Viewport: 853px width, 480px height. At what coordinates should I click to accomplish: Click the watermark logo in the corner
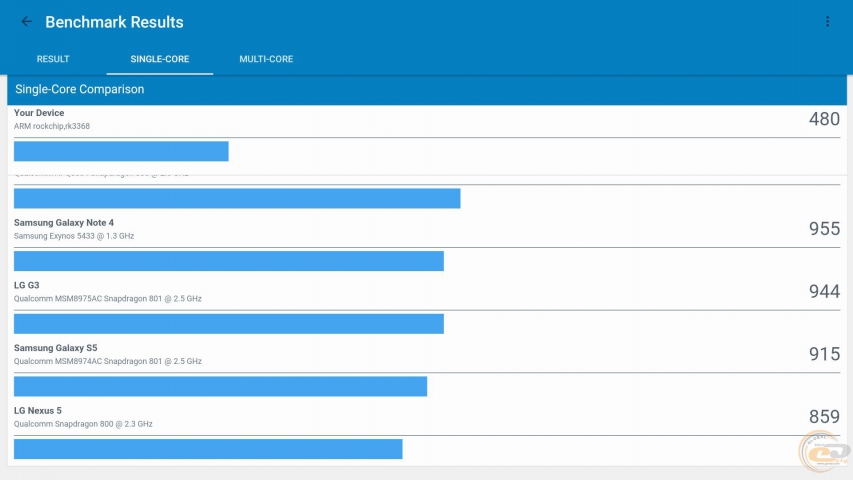pos(823,453)
